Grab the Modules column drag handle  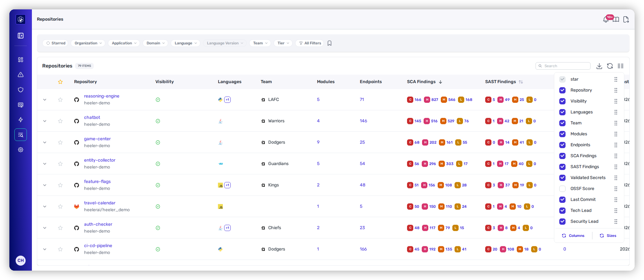pos(616,134)
